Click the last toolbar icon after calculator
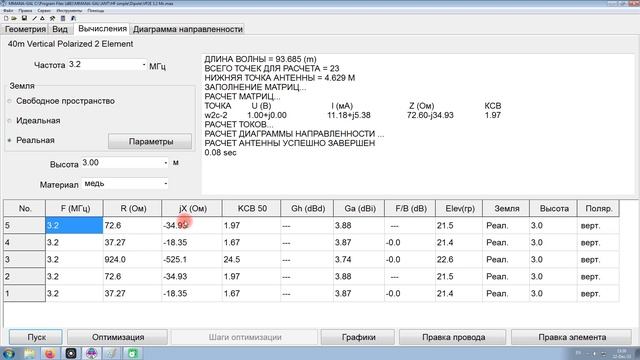 click(x=73, y=18)
